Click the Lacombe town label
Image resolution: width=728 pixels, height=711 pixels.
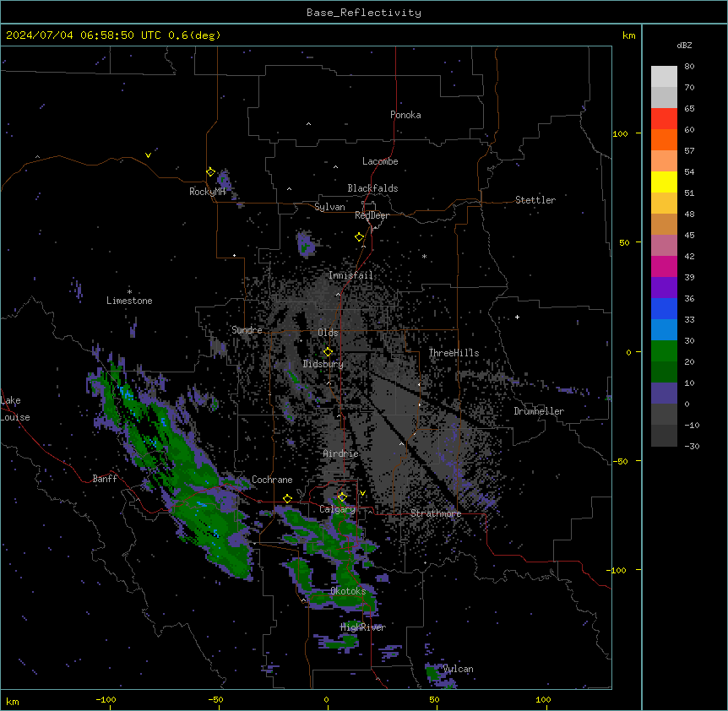click(380, 161)
